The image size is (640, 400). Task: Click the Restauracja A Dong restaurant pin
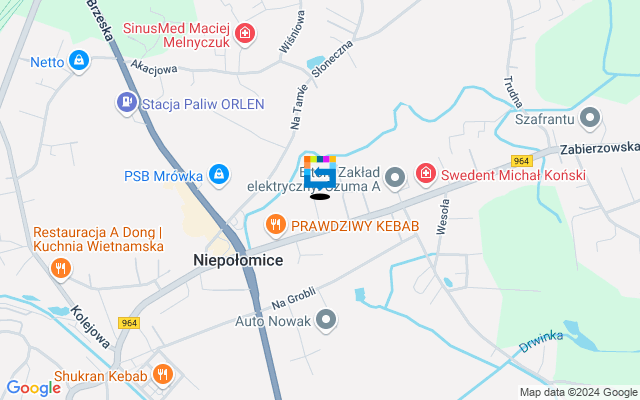(x=61, y=269)
